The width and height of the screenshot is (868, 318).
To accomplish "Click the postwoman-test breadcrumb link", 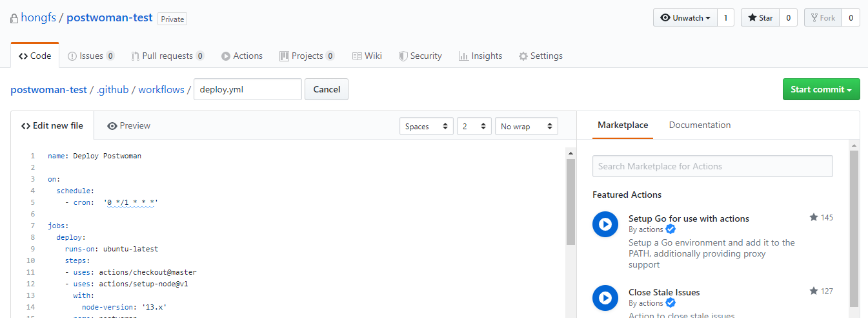I will 48,90.
